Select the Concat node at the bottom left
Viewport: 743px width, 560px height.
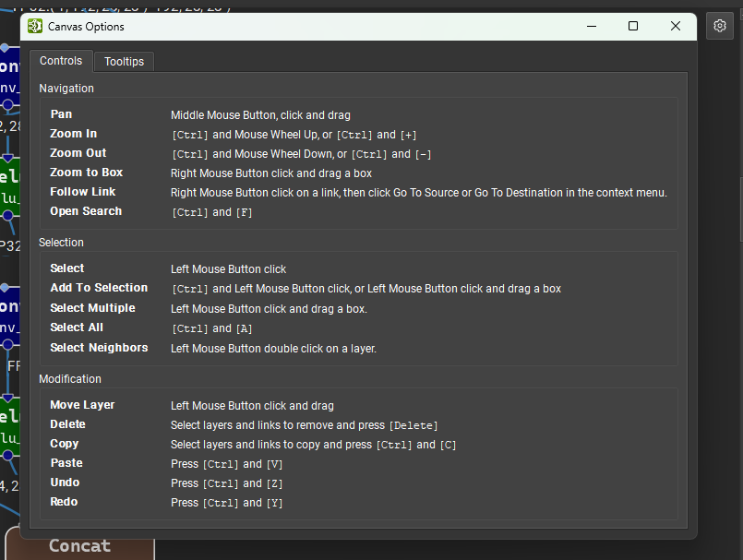click(x=79, y=545)
